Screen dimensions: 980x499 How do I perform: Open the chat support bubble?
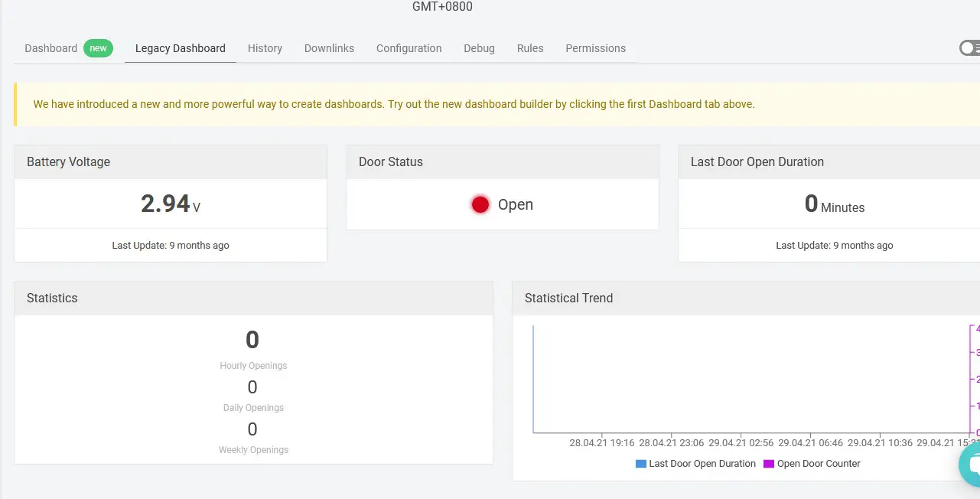(972, 465)
